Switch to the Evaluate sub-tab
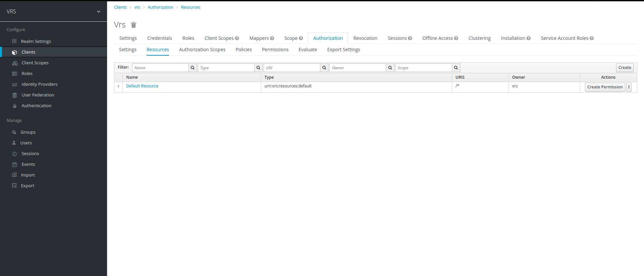Screen dimensions: 644x276 pos(308,50)
